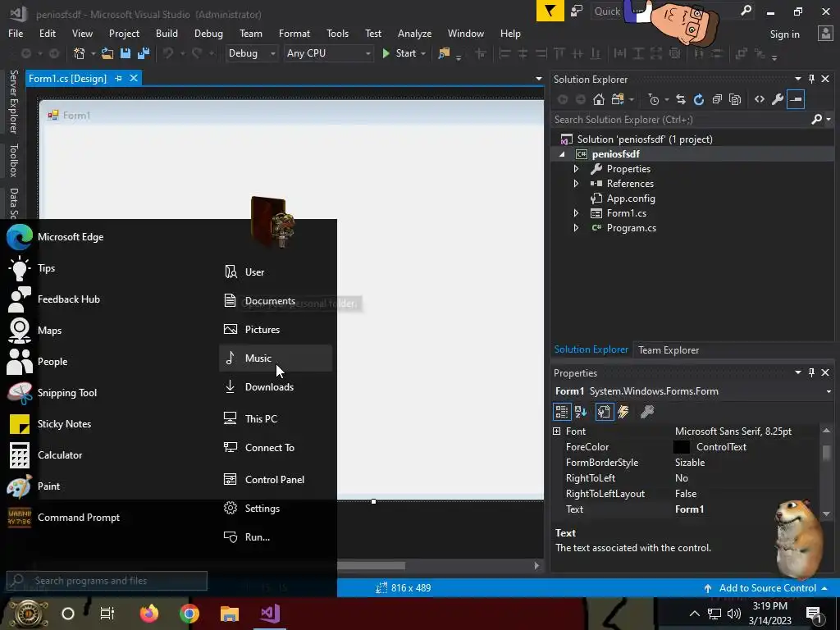Screen dimensions: 840x630
Task: Open Control Panel from the Start menu
Action: click(x=276, y=479)
